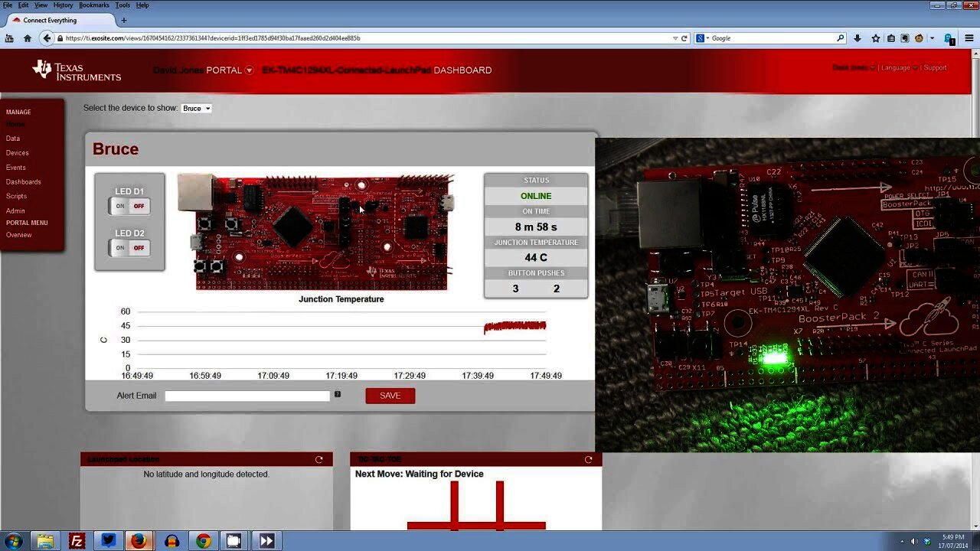
Task: Click Junction Temperature graph line
Action: (x=514, y=327)
